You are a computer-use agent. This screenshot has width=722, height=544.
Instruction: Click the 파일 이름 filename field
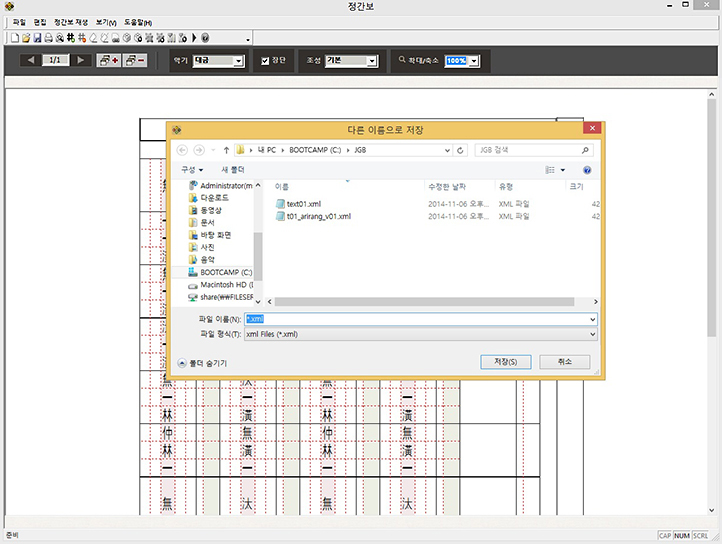(421, 319)
